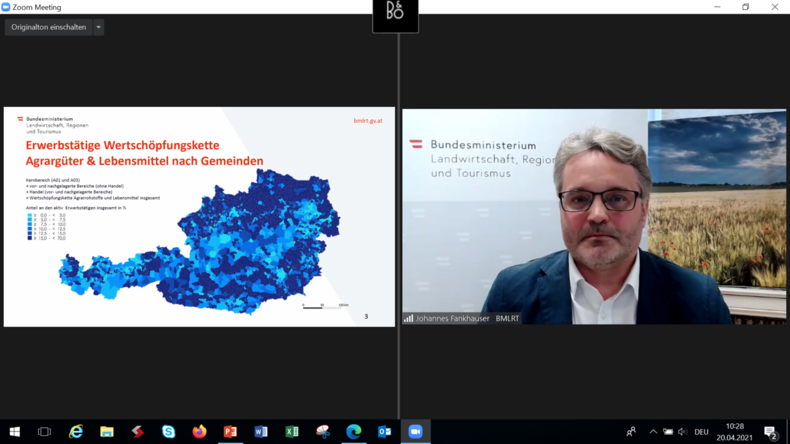Expand the dropdown arrow beside Originalton einschalten
Viewport: 790px width, 444px height.
pyautogui.click(x=98, y=27)
